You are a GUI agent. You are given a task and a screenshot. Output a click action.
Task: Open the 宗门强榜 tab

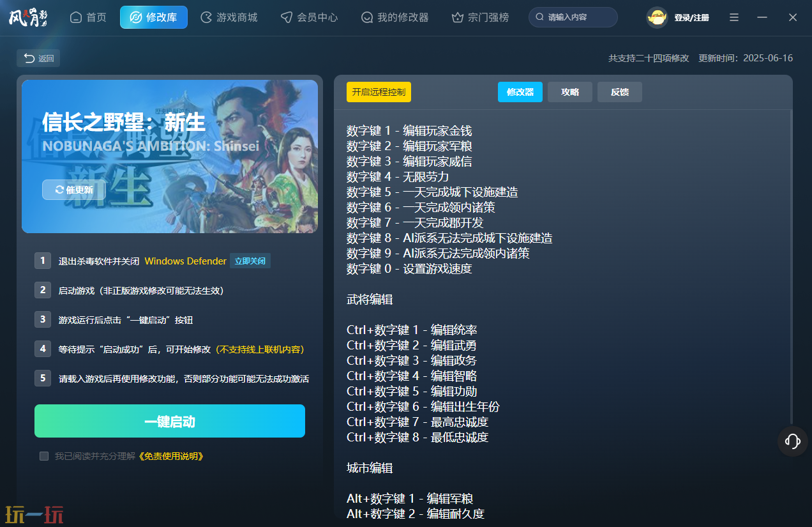tap(480, 17)
